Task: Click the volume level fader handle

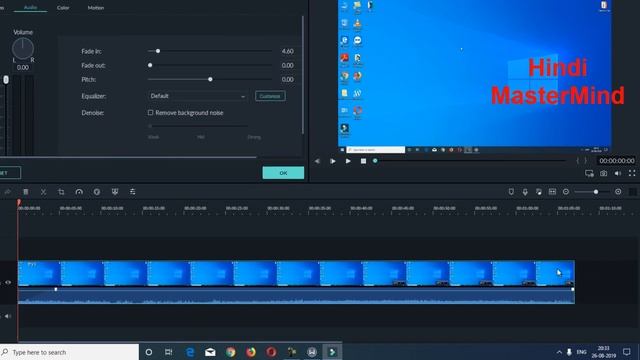Action: coord(6,80)
